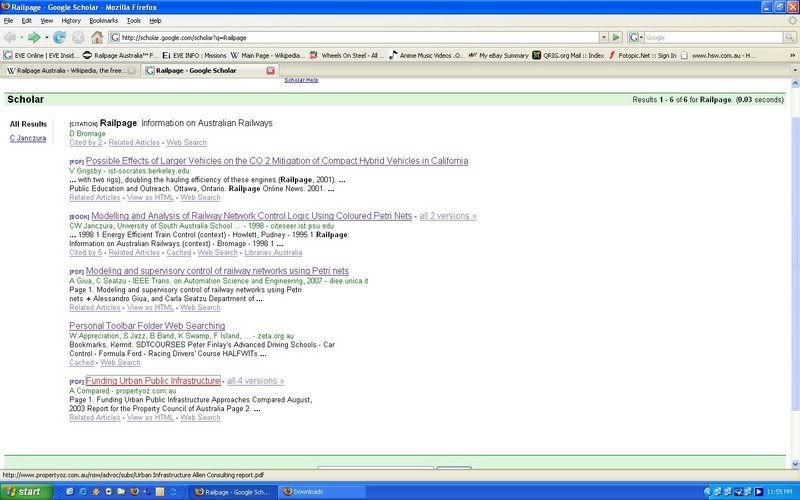Stop loading the page
This screenshot has width=800, height=500.
pos(76,37)
